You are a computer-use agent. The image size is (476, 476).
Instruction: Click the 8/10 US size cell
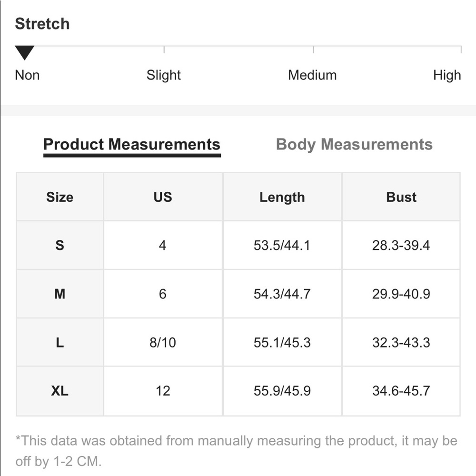[163, 342]
